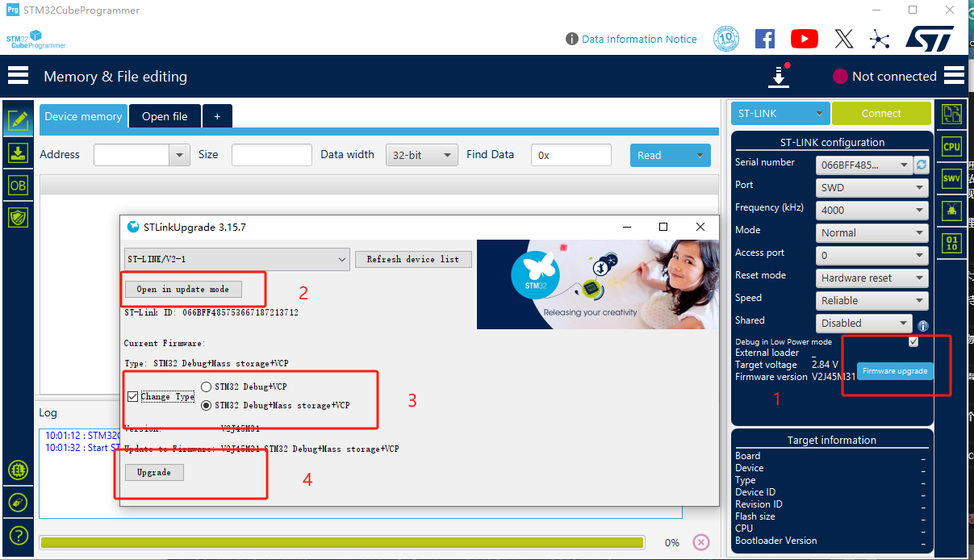This screenshot has width=974, height=560.
Task: Click the Target voltage 2.84 V value
Action: (x=825, y=365)
